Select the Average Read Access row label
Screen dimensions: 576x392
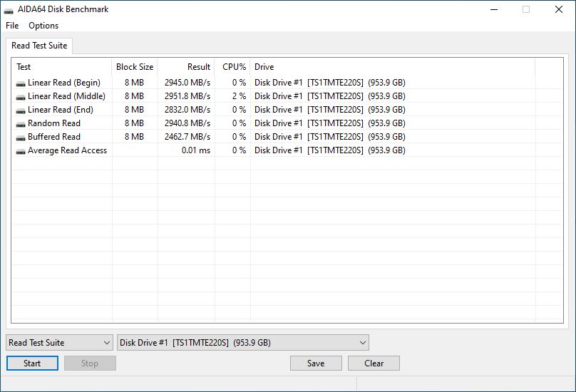coord(67,150)
